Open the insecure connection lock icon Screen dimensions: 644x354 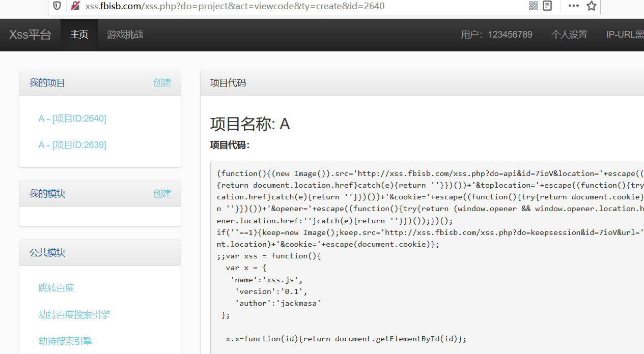click(75, 6)
